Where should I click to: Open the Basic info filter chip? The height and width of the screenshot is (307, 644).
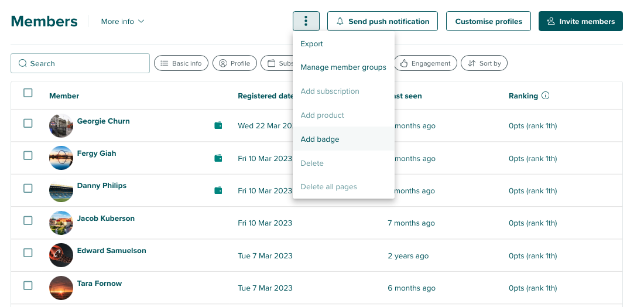[x=181, y=63]
